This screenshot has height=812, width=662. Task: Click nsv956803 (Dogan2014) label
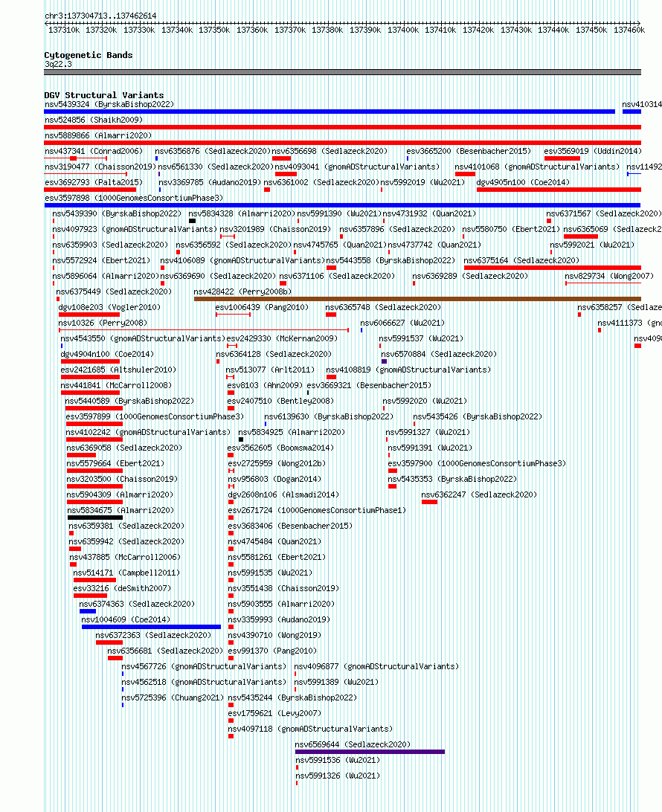coord(274,479)
